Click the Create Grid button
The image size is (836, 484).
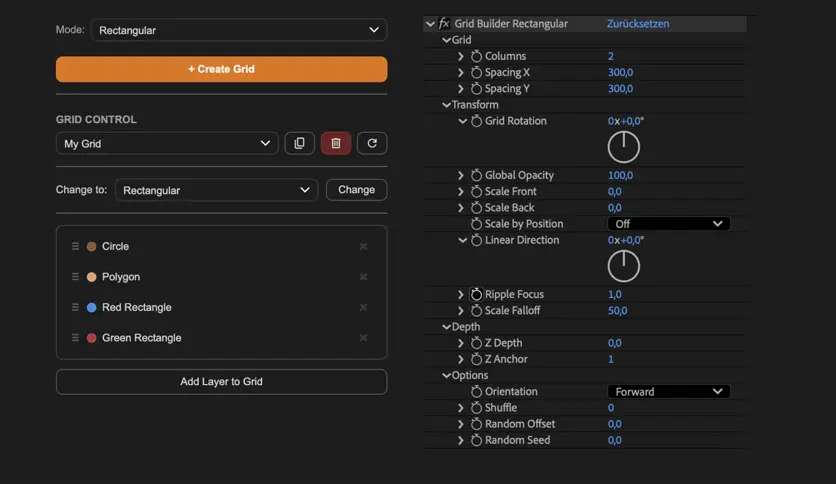coord(222,69)
